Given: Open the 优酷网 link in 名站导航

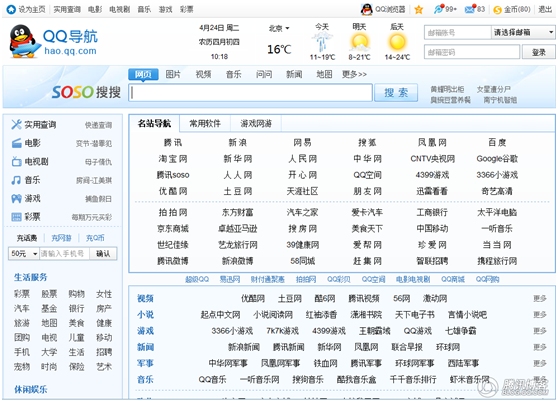Looking at the screenshot, I should tap(173, 191).
